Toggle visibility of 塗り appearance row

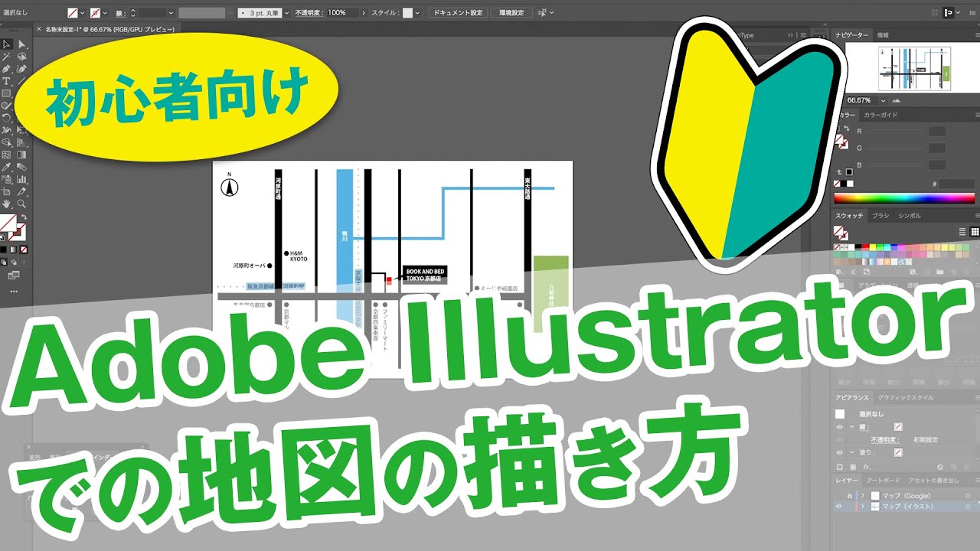[x=840, y=452]
